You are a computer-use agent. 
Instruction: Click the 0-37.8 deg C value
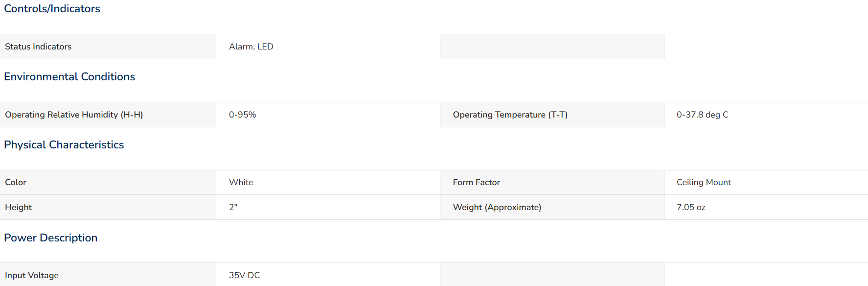[x=703, y=115]
